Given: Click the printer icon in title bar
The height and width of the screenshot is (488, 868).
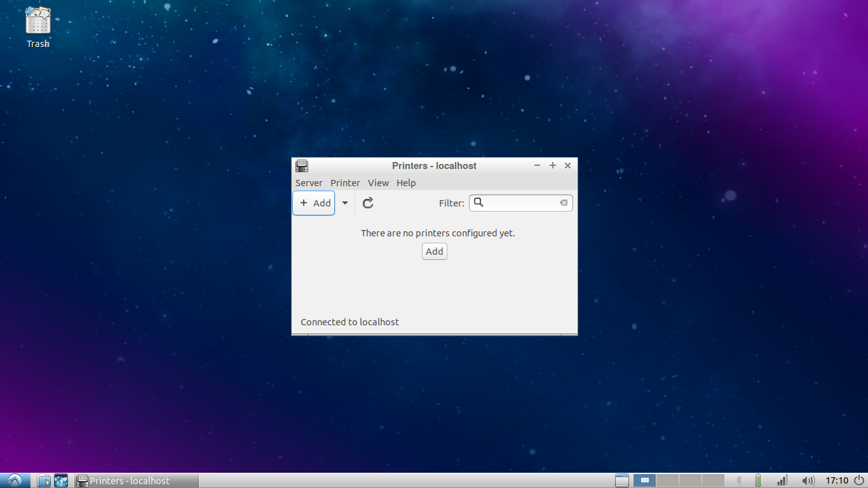Looking at the screenshot, I should click(302, 166).
